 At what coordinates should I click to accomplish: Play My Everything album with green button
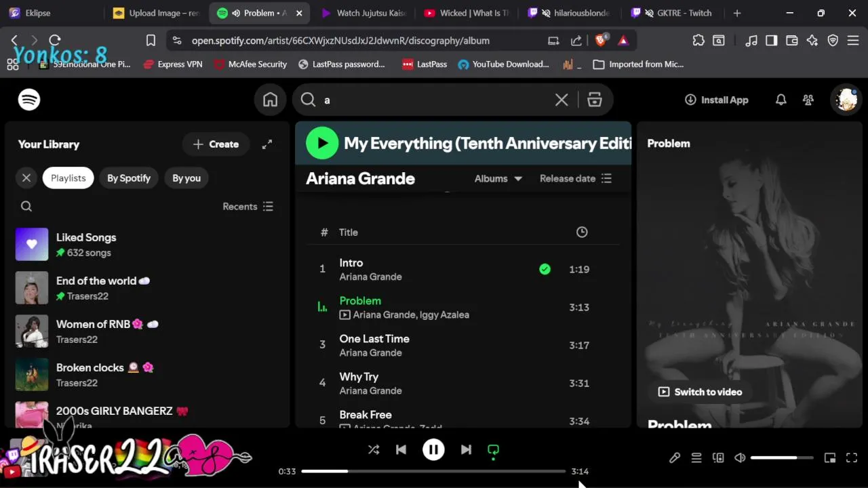coord(322,143)
